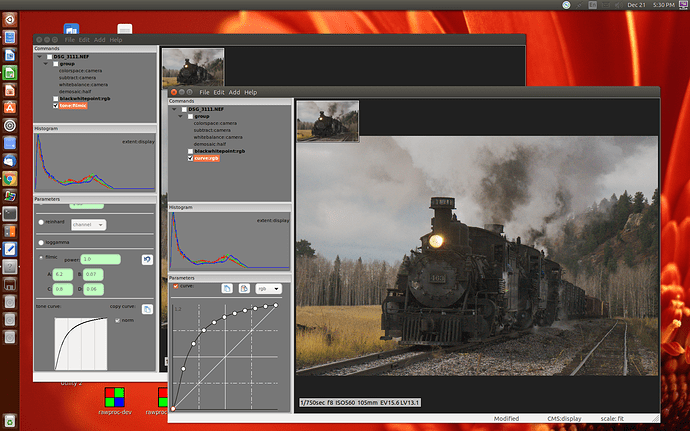Click the clock showing 5:30 PM
This screenshot has width=690, height=431.
coord(664,5)
